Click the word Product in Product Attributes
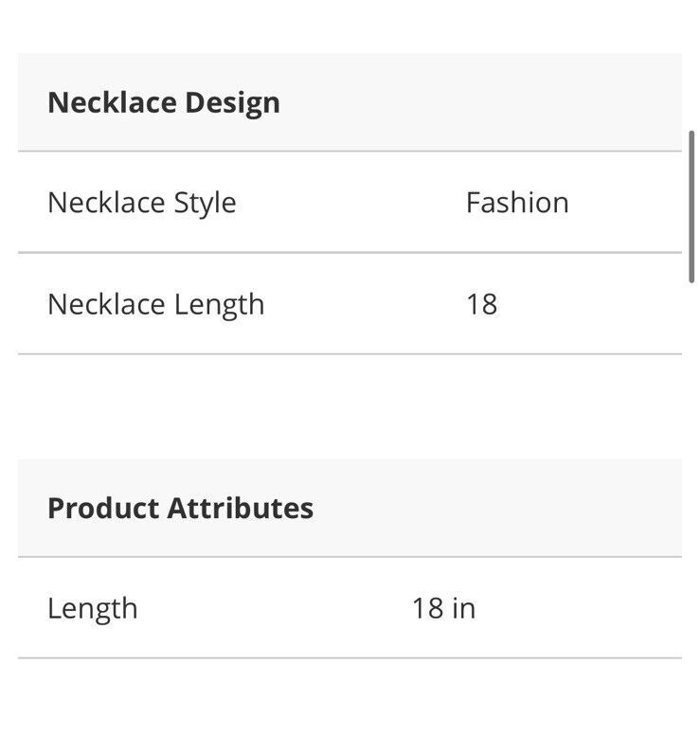The height and width of the screenshot is (754, 700). click(104, 508)
